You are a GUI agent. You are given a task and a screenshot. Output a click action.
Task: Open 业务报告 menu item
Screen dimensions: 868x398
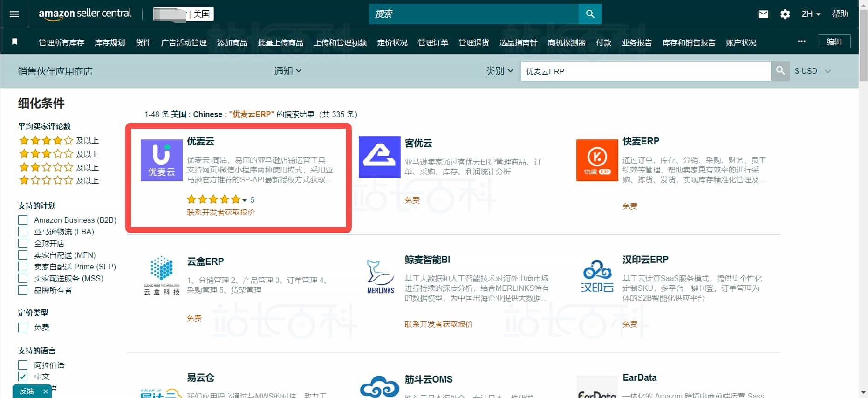[636, 42]
